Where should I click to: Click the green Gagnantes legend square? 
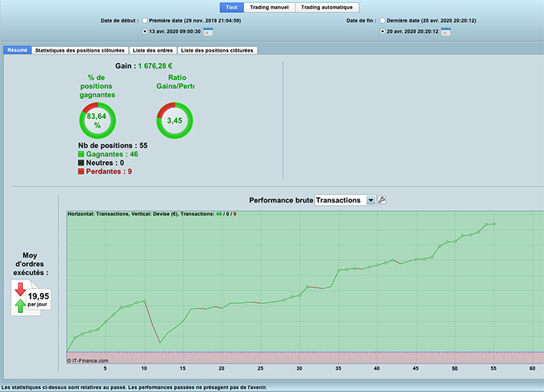[81, 154]
